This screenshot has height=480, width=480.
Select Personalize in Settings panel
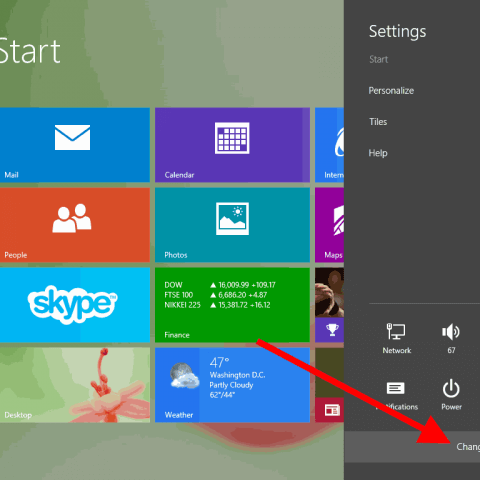(x=391, y=91)
